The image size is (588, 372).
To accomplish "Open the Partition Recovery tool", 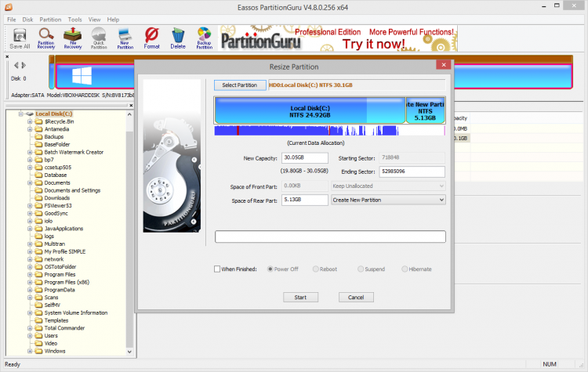I will point(46,38).
